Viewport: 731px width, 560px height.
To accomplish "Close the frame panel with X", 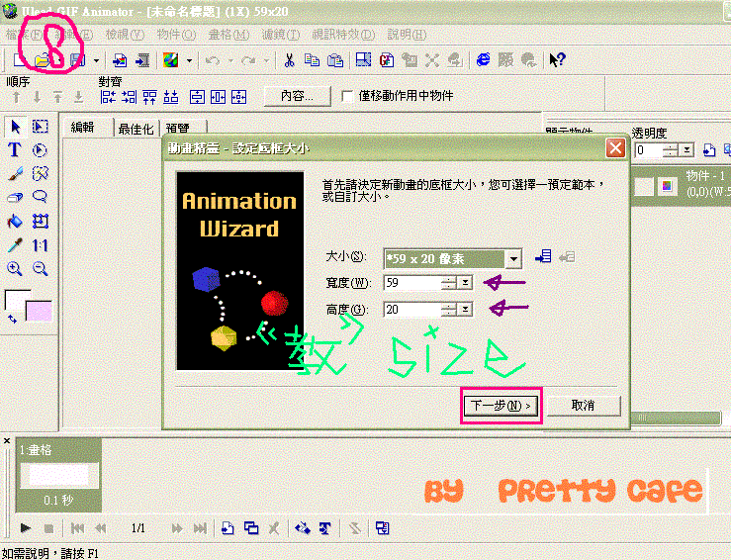I will click(x=7, y=440).
